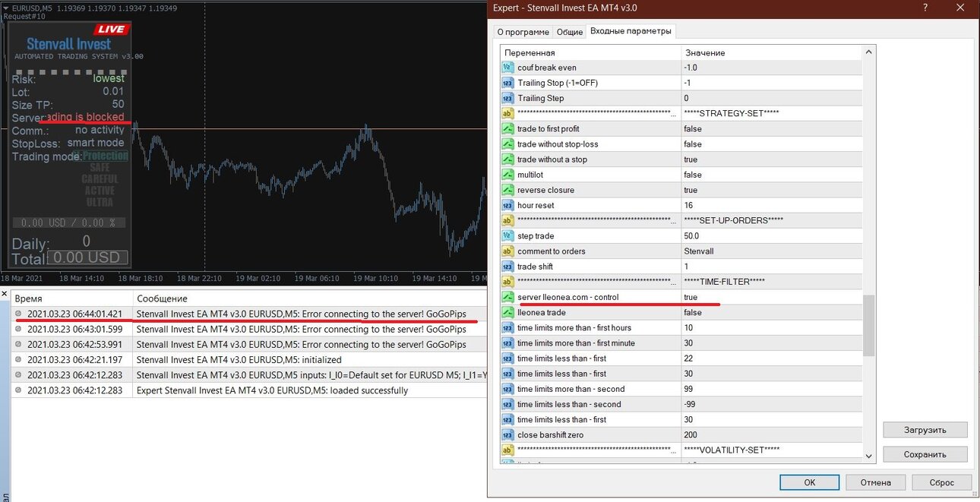Click the 'loaded successfully' log entry

click(x=249, y=390)
